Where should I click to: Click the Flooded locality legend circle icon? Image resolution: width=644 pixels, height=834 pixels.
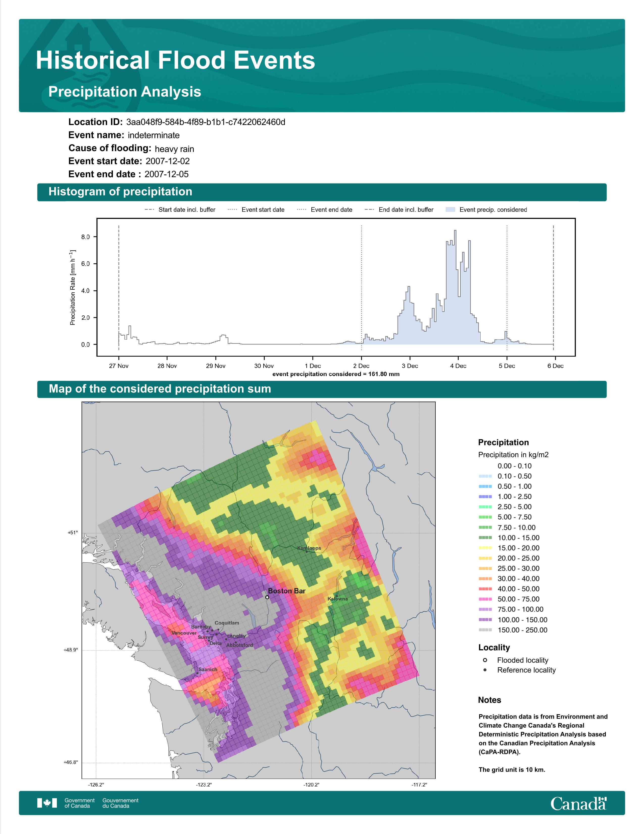pyautogui.click(x=485, y=660)
